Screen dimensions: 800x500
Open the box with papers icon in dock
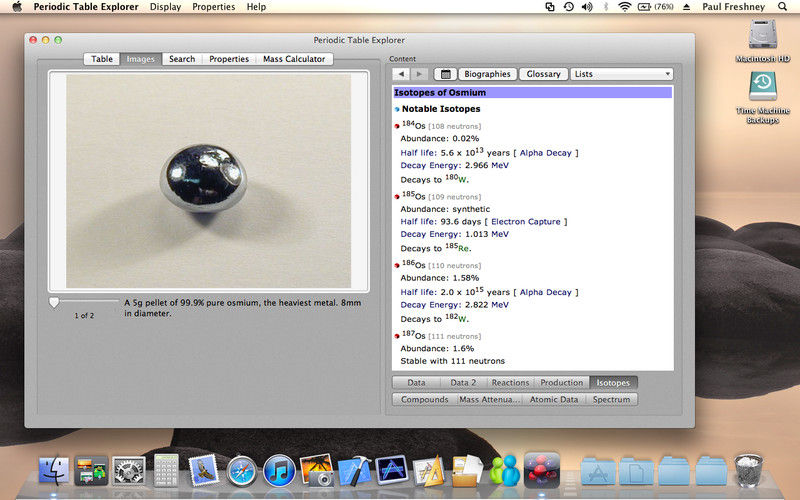466,470
